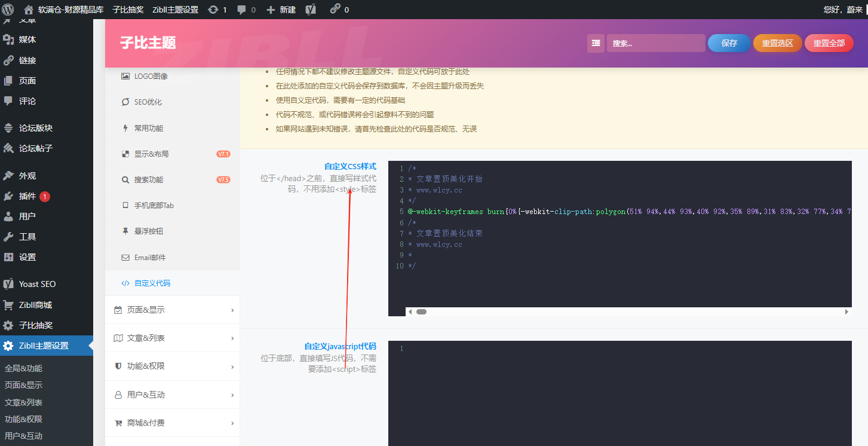The height and width of the screenshot is (446, 868).
Task: Open comments bubble icon in admin bar
Action: (x=241, y=10)
